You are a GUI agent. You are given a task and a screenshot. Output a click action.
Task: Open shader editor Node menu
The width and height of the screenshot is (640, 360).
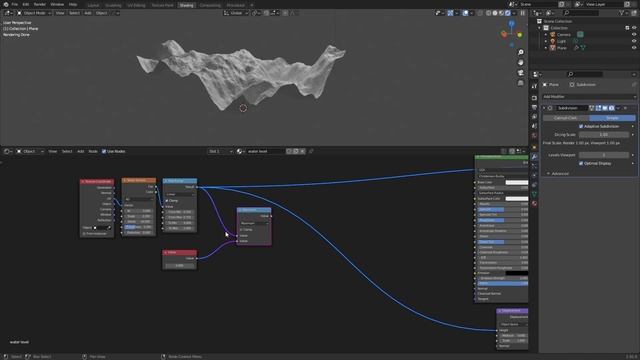[93, 151]
